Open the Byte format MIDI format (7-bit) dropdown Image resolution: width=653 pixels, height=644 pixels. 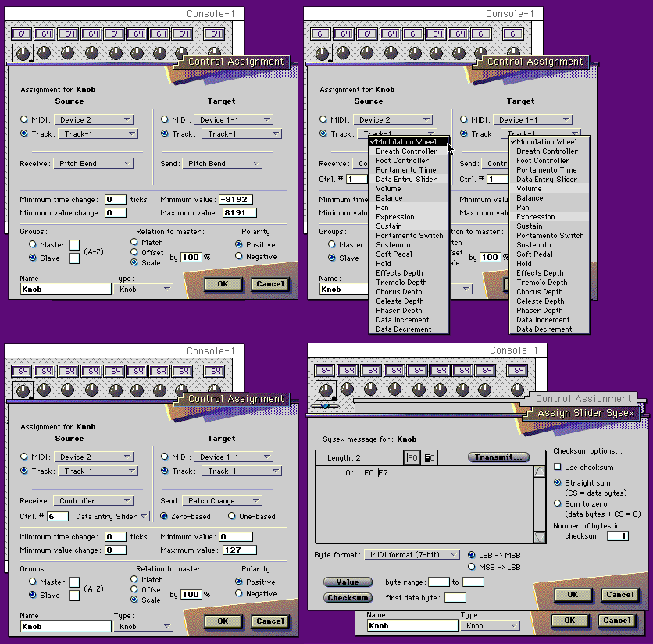pos(412,555)
